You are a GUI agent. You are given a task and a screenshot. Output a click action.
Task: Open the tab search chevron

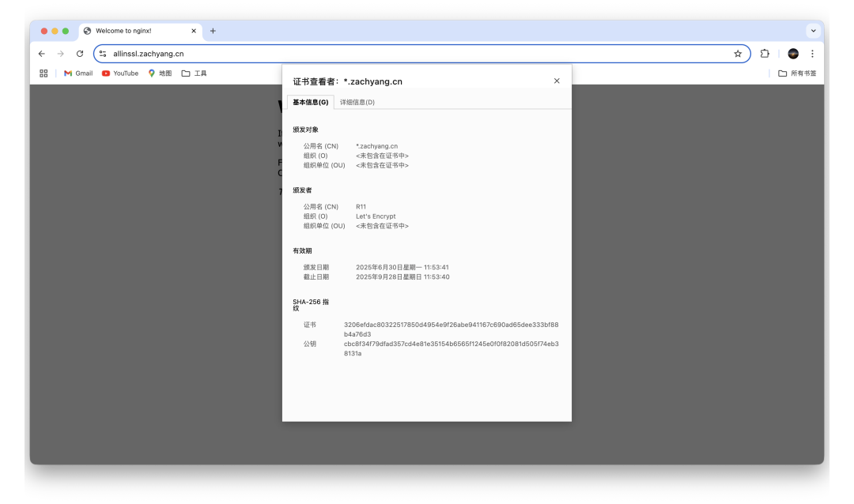pyautogui.click(x=813, y=31)
